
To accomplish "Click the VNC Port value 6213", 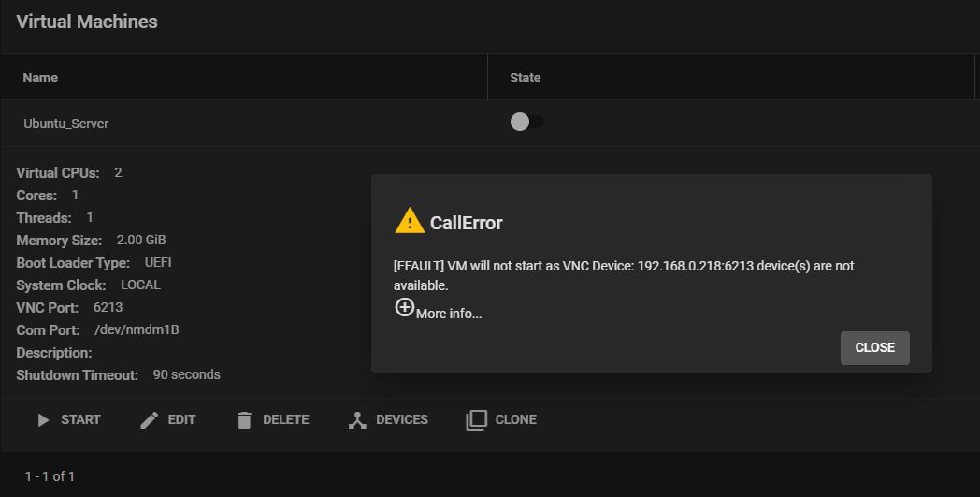I will click(x=108, y=307).
